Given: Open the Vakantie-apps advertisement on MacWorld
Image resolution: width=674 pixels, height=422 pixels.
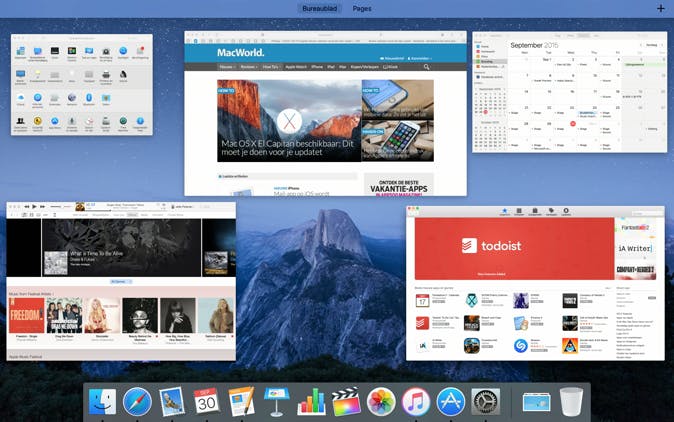Looking at the screenshot, I should [399, 185].
